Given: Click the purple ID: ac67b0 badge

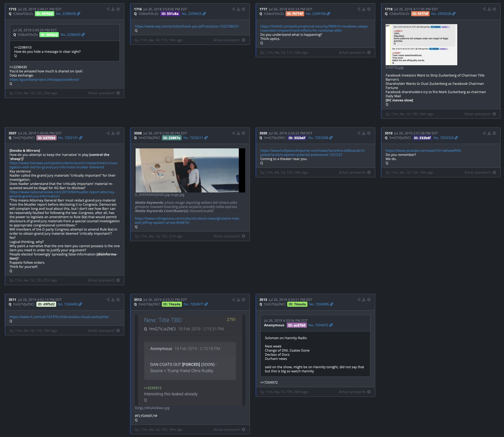Looking at the screenshot, I should [296, 325].
